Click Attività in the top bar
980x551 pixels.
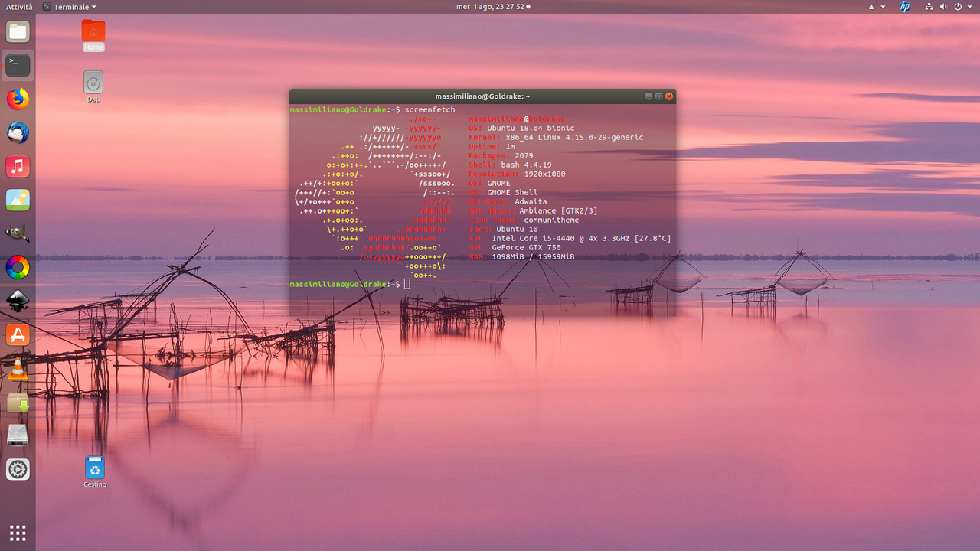pos(19,7)
